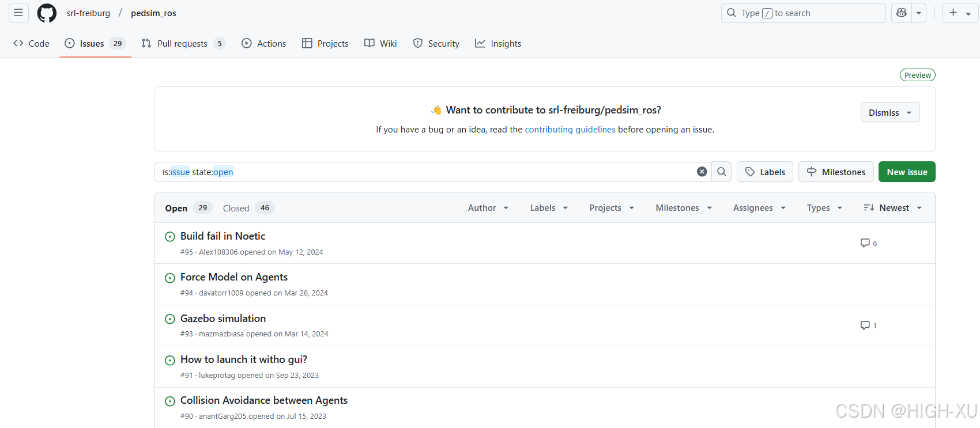The image size is (980, 428).
Task: Open author mazmazbiasa profile link
Action: tap(221, 334)
